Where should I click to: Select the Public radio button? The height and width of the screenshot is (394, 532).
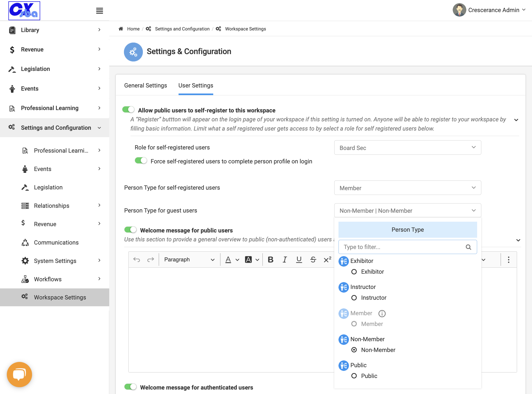coord(354,376)
